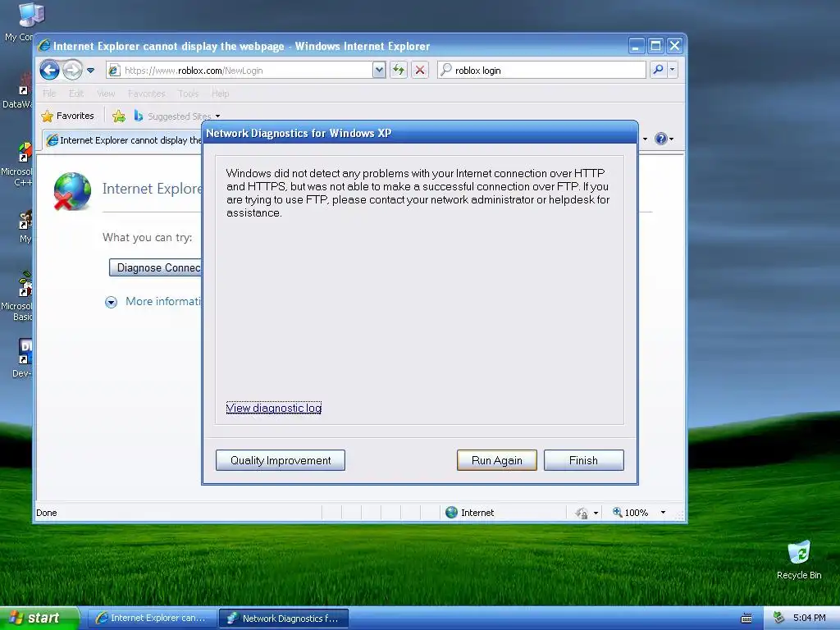
Task: Click Finish in Network Diagnostics
Action: (583, 461)
